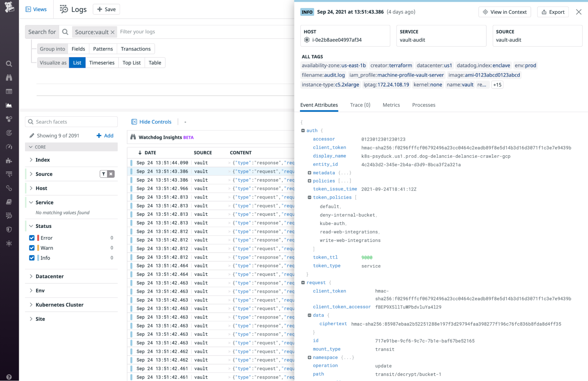Open the Transactions grouping tab
Screen dimensions: 588x381
coord(136,49)
